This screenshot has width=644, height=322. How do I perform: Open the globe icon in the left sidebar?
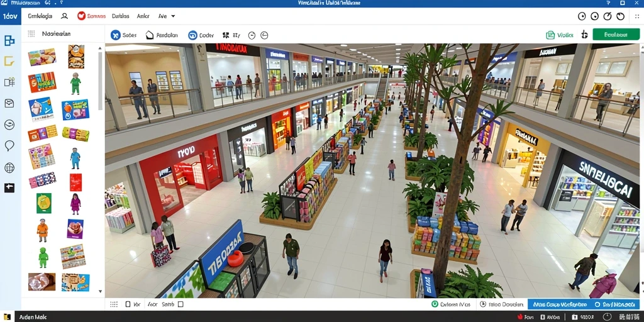click(x=9, y=167)
